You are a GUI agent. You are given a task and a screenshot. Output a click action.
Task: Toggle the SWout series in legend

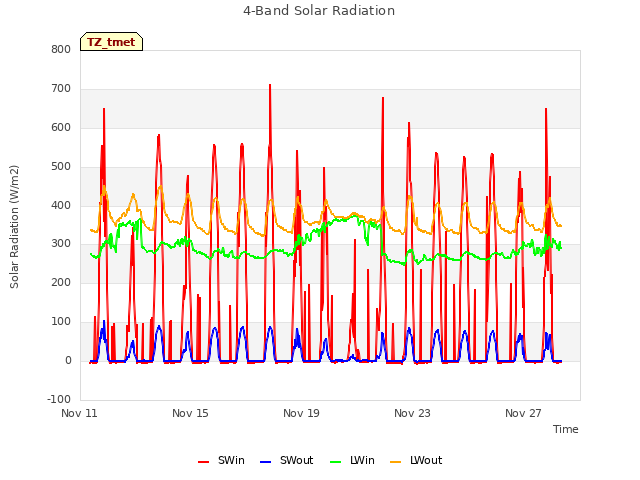click(286, 460)
